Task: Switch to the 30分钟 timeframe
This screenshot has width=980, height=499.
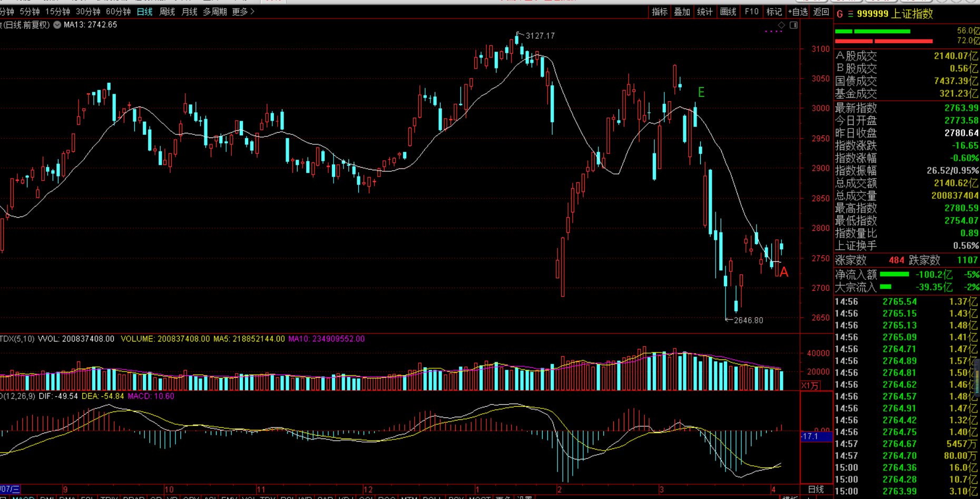Action: [x=88, y=12]
